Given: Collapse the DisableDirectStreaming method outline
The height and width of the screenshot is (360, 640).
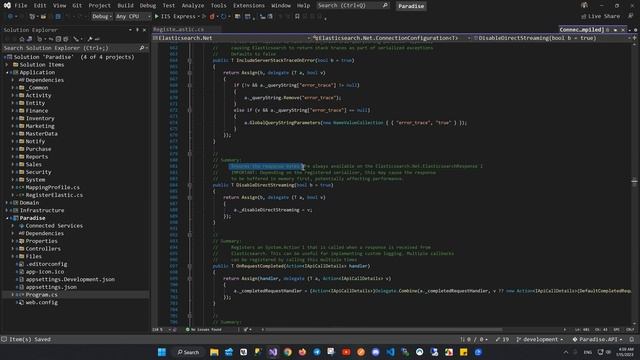Looking at the screenshot, I should [x=190, y=185].
